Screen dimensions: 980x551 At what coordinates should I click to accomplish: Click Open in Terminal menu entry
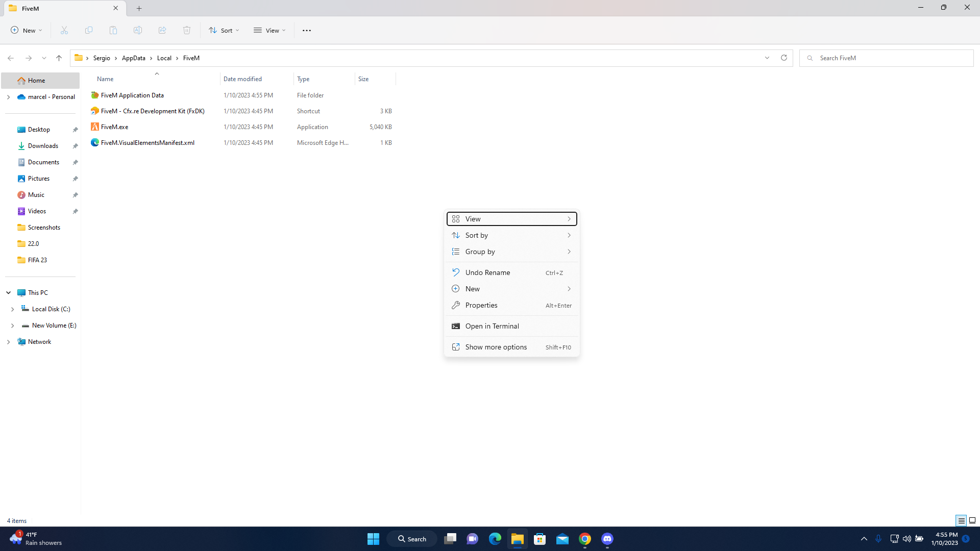pyautogui.click(x=492, y=326)
